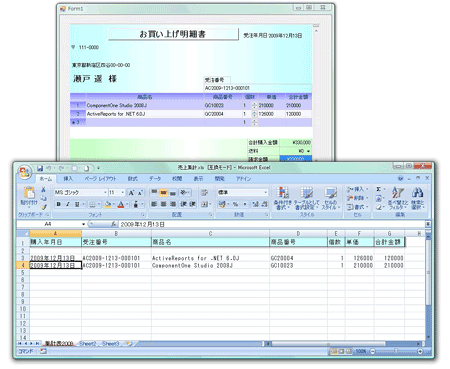Open the number format dropdown
The height and width of the screenshot is (369, 450).
tap(266, 192)
